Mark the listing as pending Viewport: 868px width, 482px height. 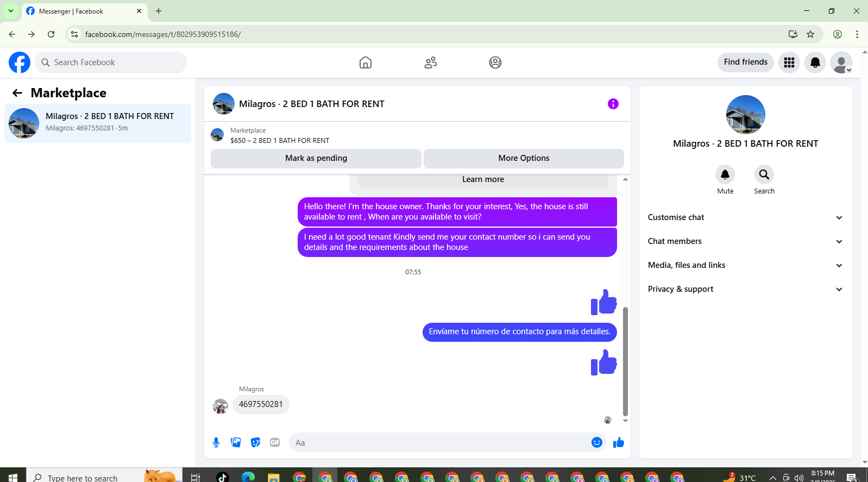pyautogui.click(x=316, y=158)
